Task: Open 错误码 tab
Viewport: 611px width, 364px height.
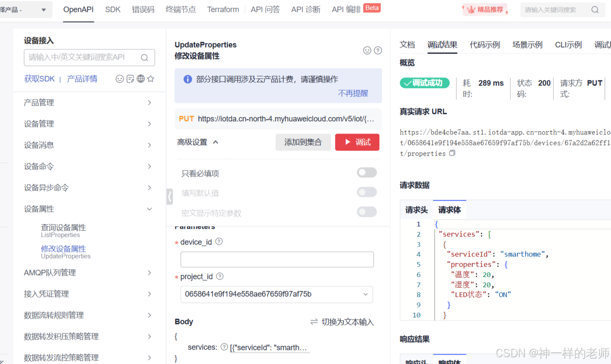Action: (143, 9)
